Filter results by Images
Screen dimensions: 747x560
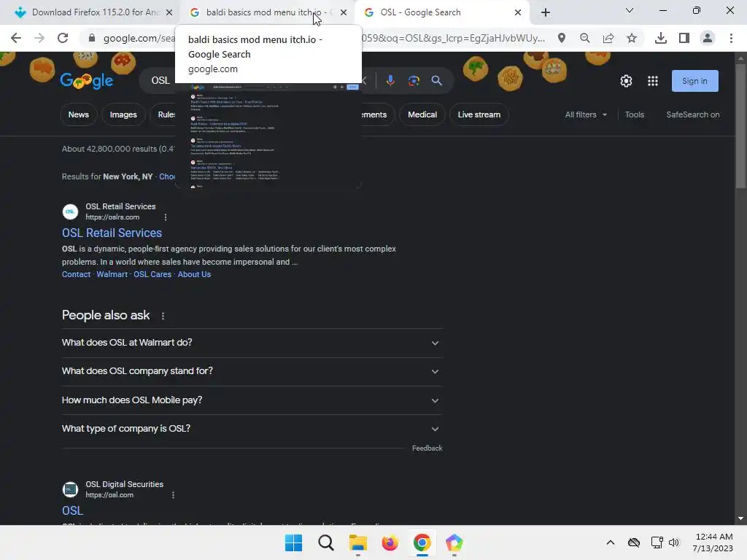(123, 114)
